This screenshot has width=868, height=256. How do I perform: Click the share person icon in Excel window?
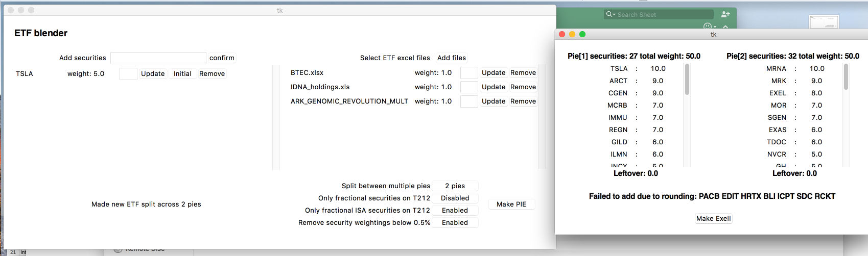725,14
